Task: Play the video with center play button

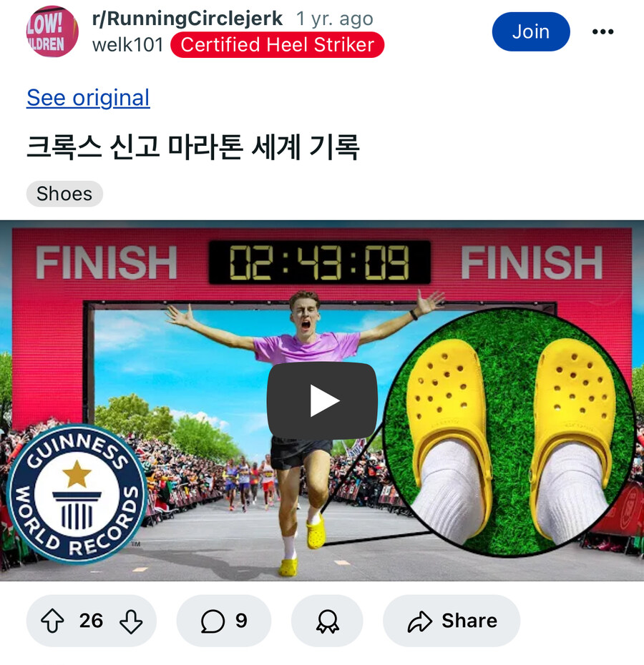Action: [x=322, y=400]
